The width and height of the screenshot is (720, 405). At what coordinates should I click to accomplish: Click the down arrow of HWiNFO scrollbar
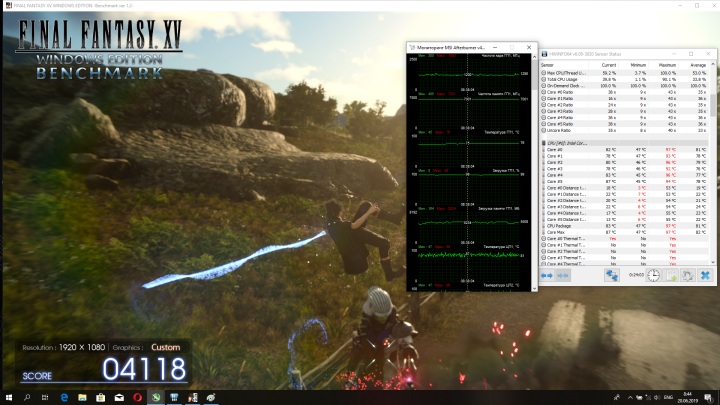click(713, 262)
